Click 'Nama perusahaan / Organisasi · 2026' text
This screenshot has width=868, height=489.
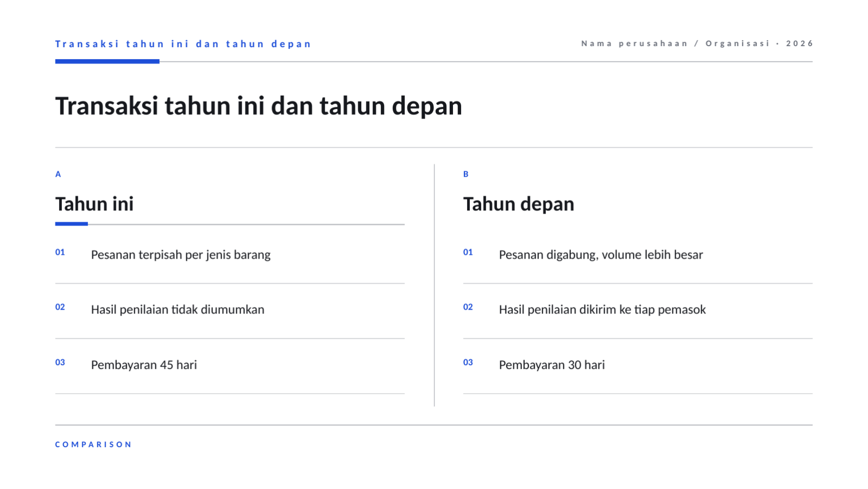point(697,43)
